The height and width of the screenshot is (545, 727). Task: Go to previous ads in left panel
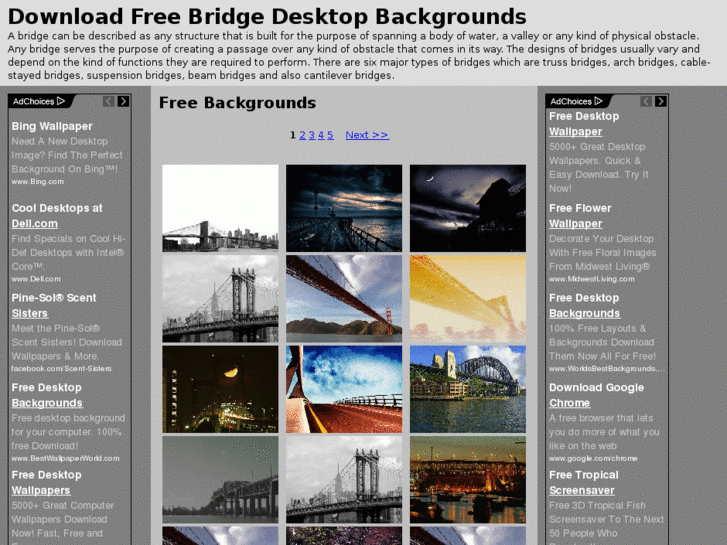pos(108,101)
